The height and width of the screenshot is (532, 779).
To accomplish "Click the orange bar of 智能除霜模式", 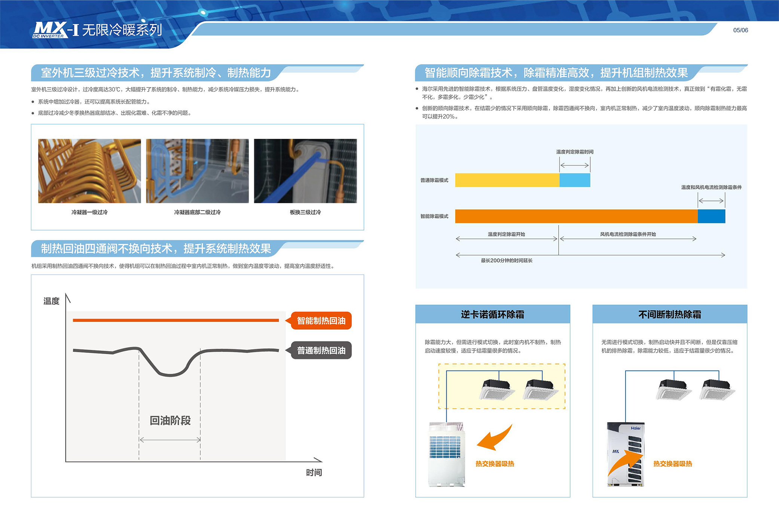I will click(577, 216).
